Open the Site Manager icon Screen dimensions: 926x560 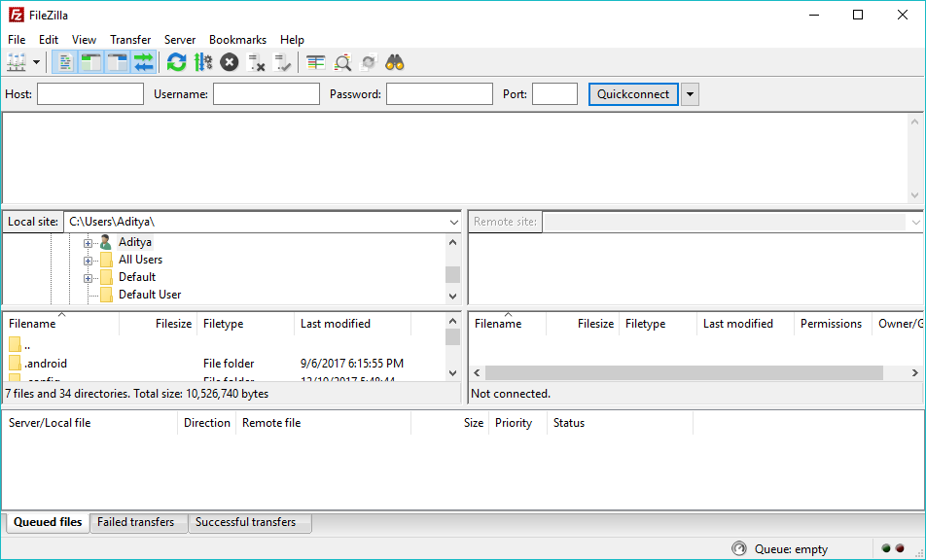[x=17, y=62]
